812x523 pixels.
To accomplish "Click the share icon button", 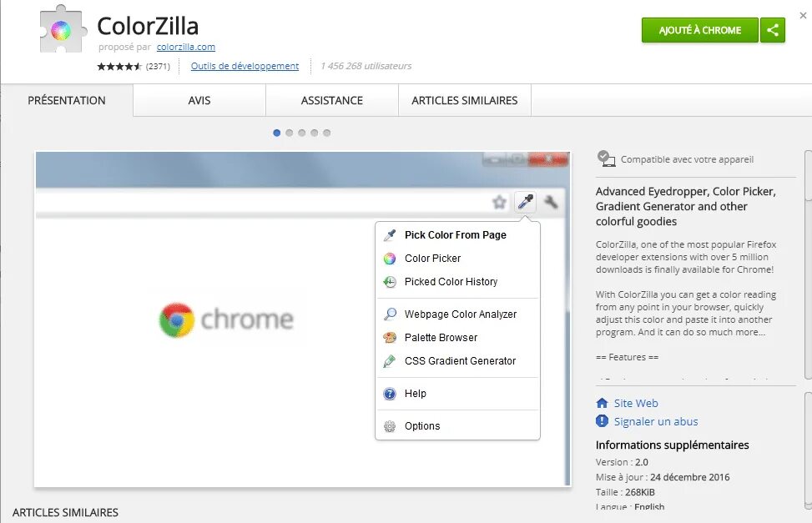I will click(773, 30).
